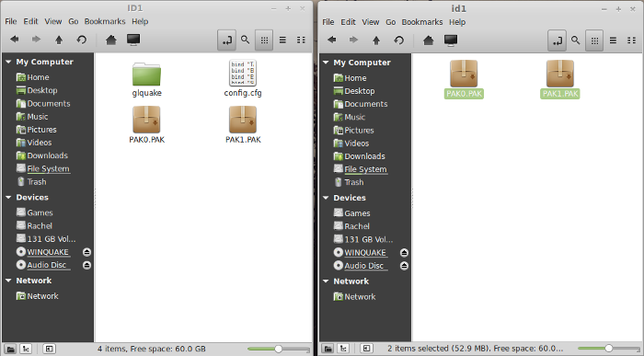This screenshot has height=356, width=644.
Task: Reload the ID1 window folder view
Action: pyautogui.click(x=81, y=40)
